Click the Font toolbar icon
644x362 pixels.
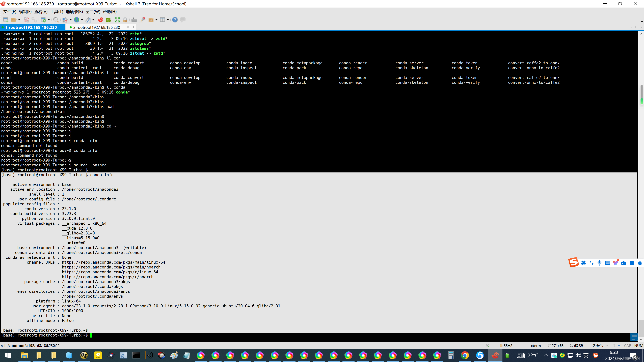[88, 20]
